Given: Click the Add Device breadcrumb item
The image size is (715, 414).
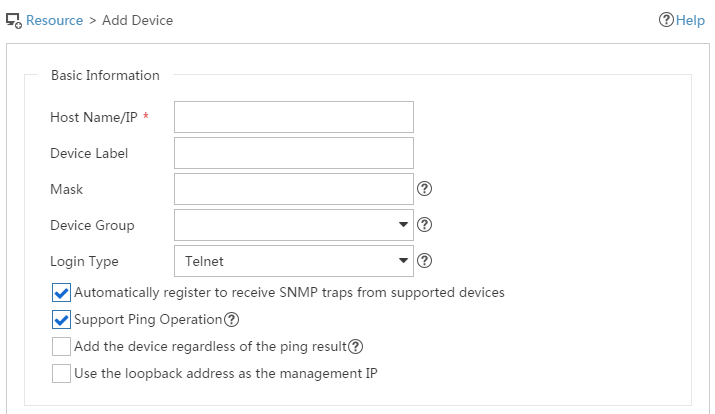Looking at the screenshot, I should [x=137, y=21].
